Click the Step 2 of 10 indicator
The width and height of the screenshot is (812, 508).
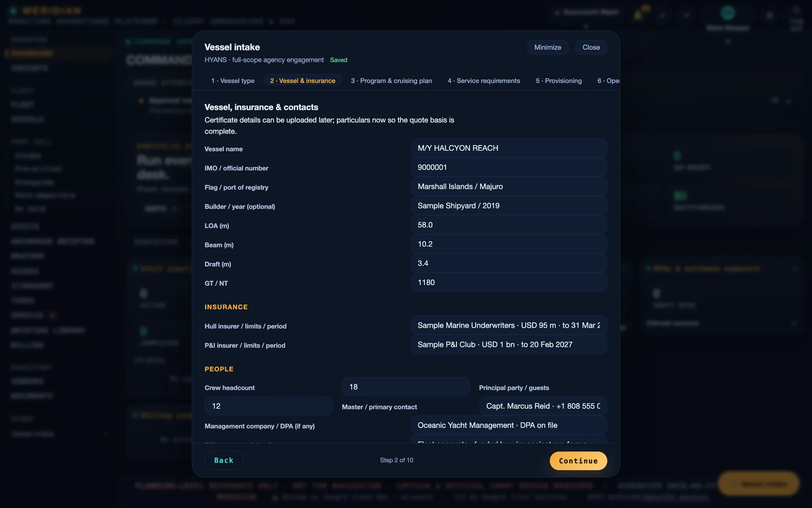point(396,460)
